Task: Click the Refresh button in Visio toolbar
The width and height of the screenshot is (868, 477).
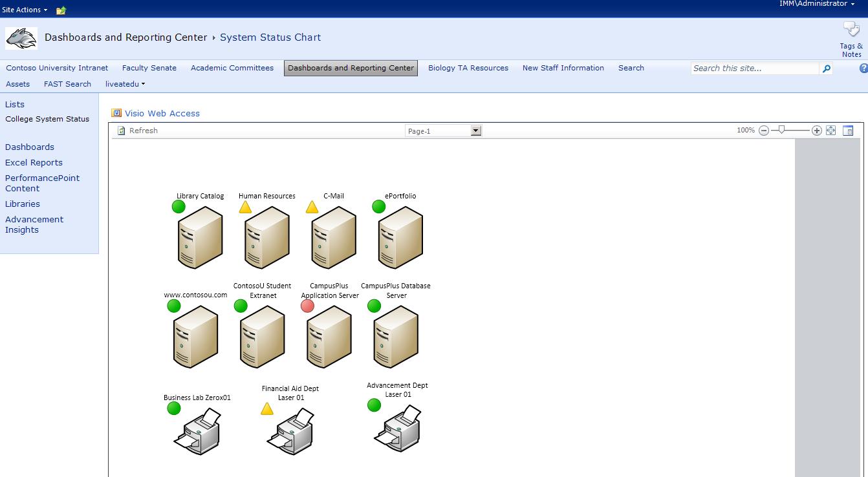Action: [x=138, y=131]
